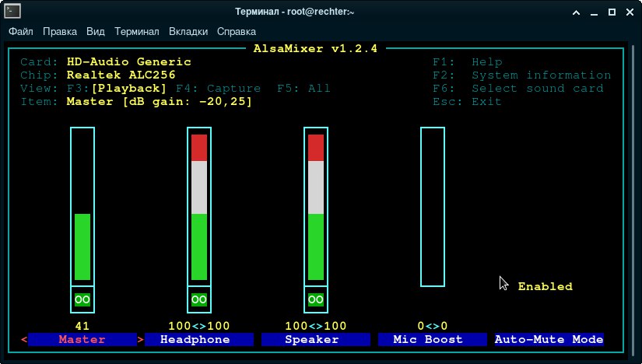The width and height of the screenshot is (642, 364).
Task: Click the right arrow beside Master
Action: pos(140,339)
